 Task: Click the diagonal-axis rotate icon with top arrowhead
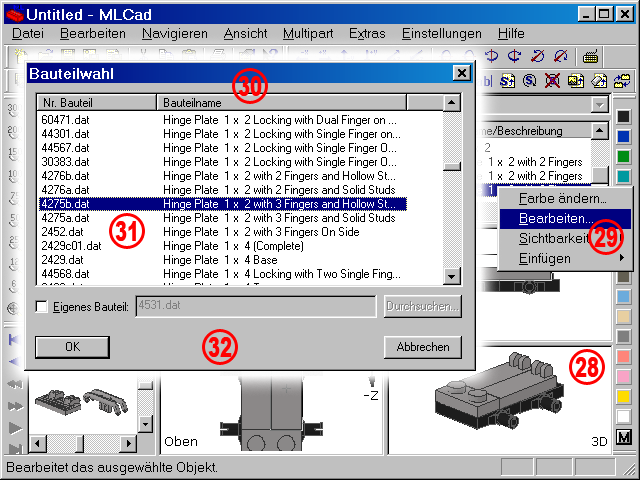[x=537, y=56]
